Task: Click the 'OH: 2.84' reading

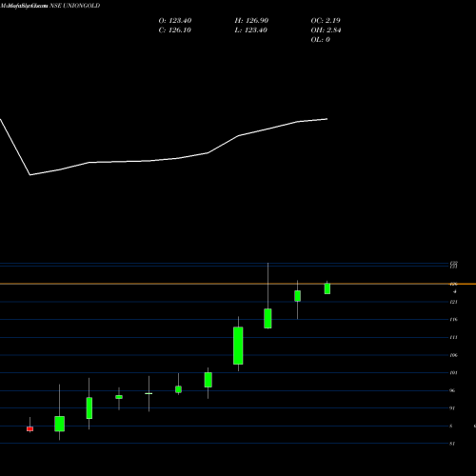Action: (x=326, y=30)
